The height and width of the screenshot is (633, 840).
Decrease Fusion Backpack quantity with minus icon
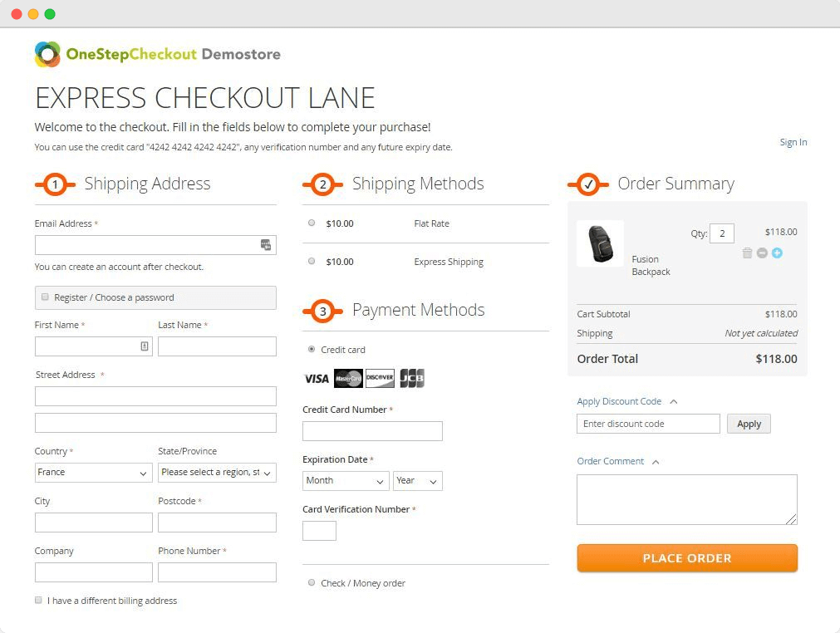coord(763,253)
